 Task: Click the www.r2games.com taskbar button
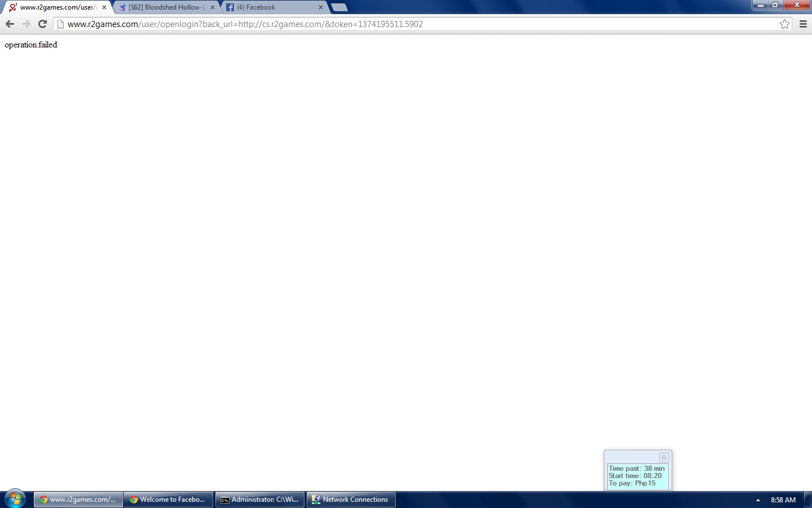[78, 500]
